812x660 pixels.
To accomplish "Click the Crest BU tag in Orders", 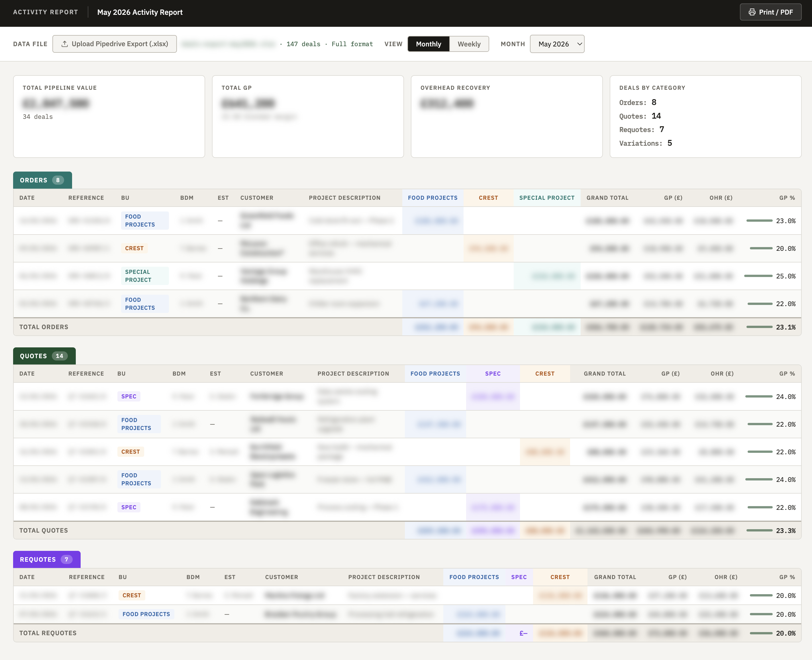I will (x=134, y=248).
